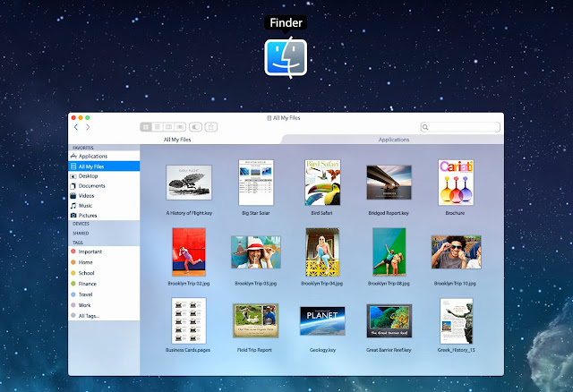Open the large Finder app icon
The image size is (573, 392).
[x=286, y=57]
